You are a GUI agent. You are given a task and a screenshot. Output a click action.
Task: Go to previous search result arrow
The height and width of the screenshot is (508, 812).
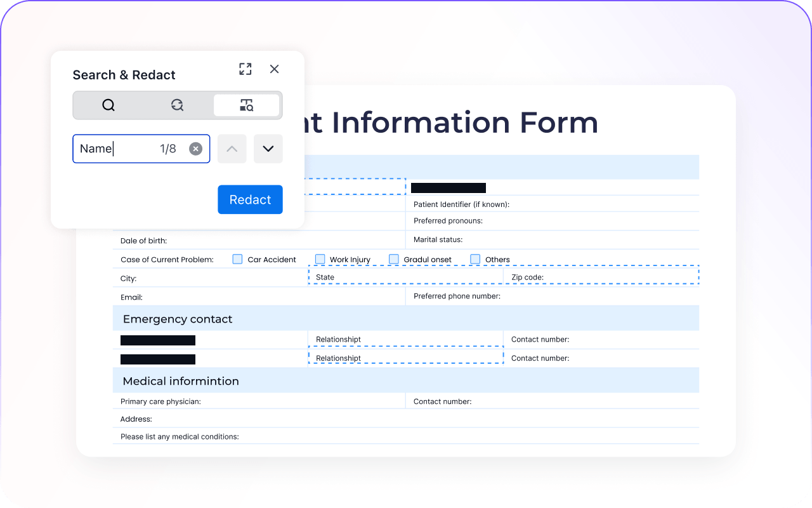[232, 149]
